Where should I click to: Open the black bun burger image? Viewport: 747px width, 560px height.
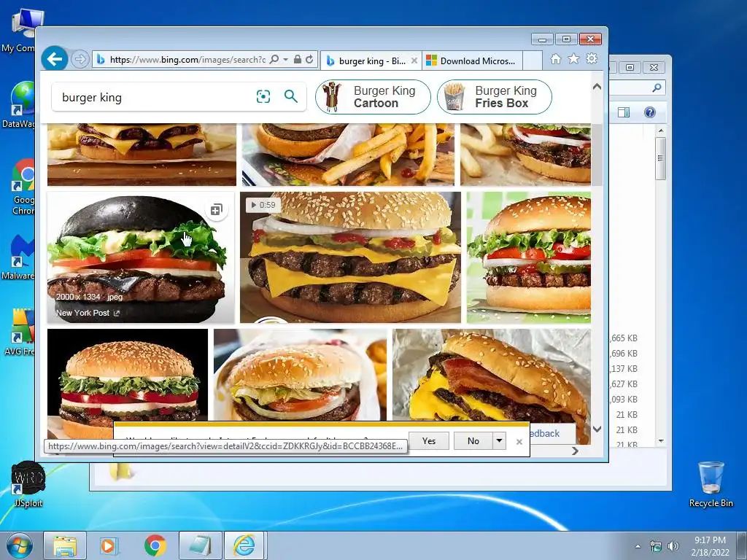(141, 257)
